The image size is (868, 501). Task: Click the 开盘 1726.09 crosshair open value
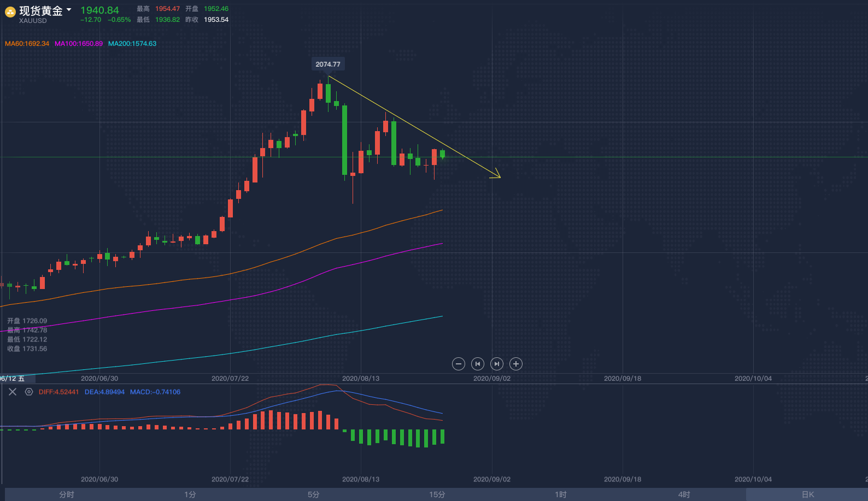(x=27, y=321)
